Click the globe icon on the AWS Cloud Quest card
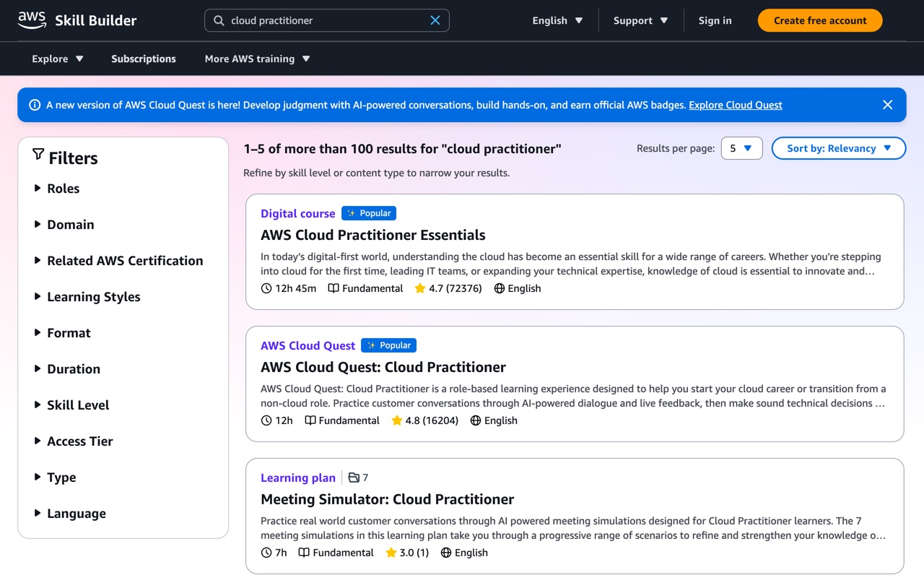The image size is (924, 578). [x=476, y=420]
